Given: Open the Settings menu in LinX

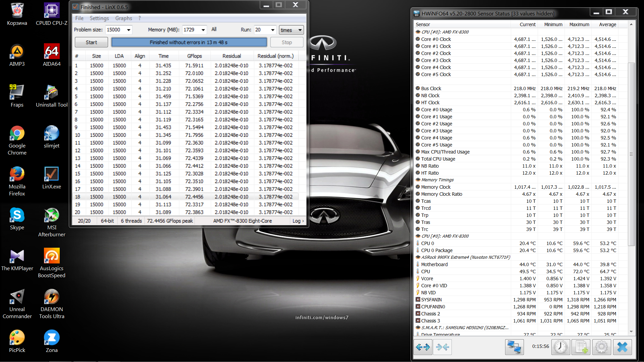Looking at the screenshot, I should [x=99, y=18].
